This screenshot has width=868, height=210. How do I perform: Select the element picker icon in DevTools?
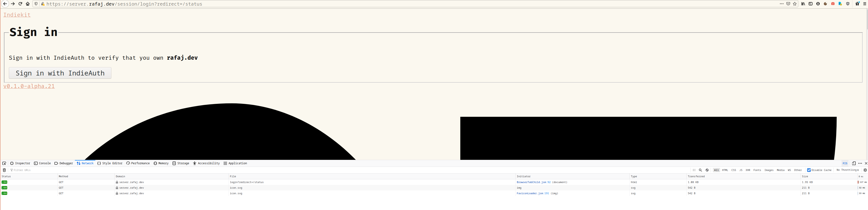[x=4, y=163]
